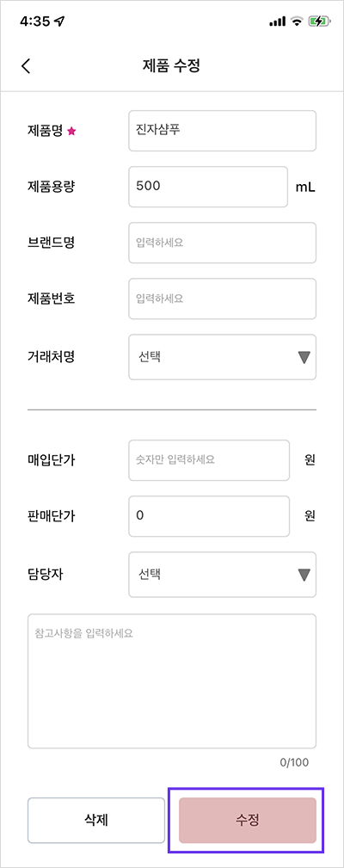Click the pink required star icon

coord(71,132)
